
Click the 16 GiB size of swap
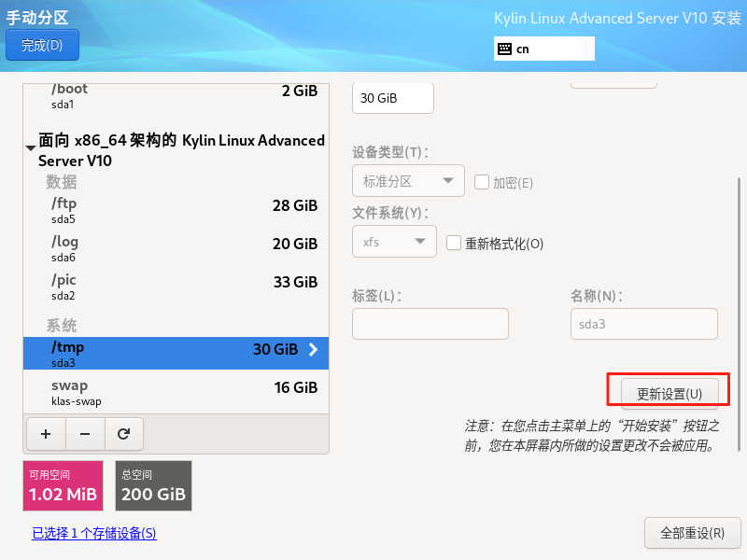(296, 387)
